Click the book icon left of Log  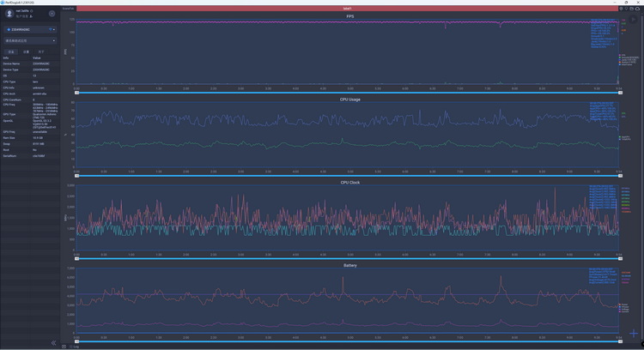point(64,347)
